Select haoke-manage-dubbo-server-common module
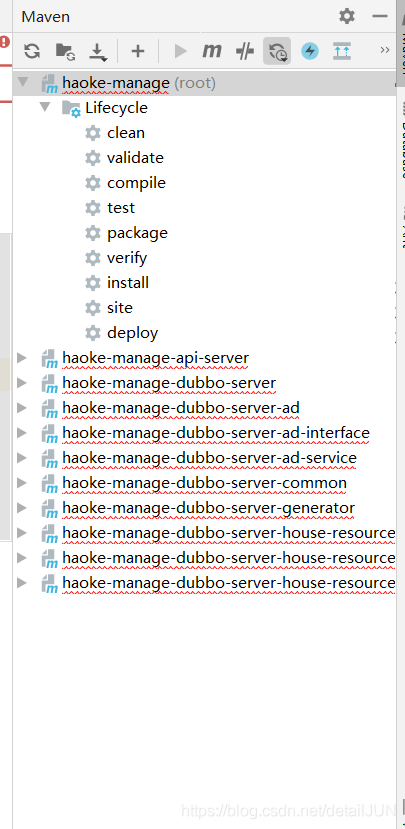 click(x=205, y=483)
